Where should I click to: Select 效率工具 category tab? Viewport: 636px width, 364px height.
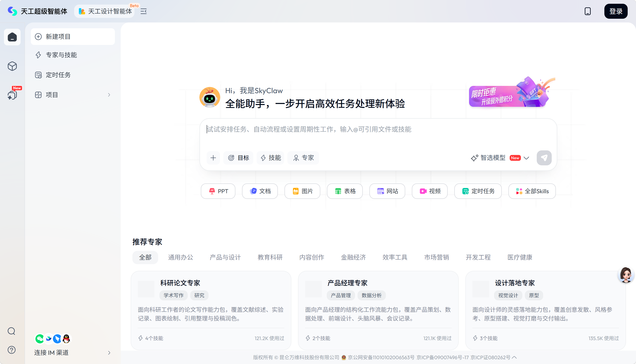395,257
